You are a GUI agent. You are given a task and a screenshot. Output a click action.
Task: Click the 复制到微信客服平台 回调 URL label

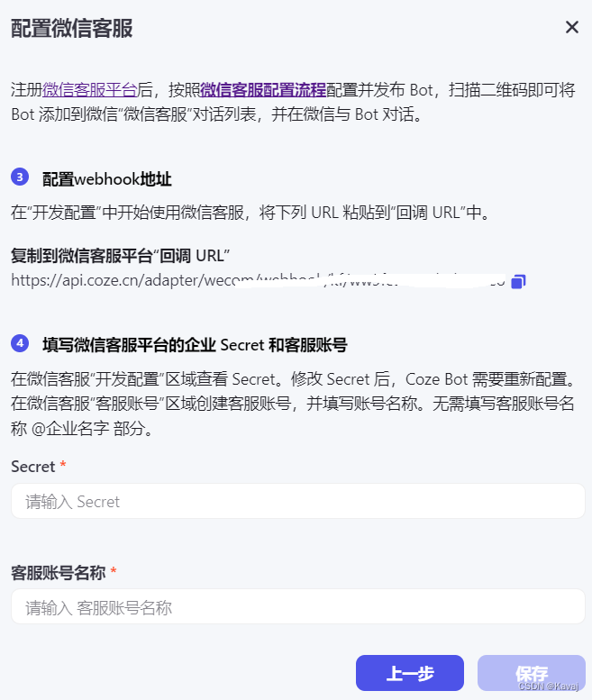121,256
